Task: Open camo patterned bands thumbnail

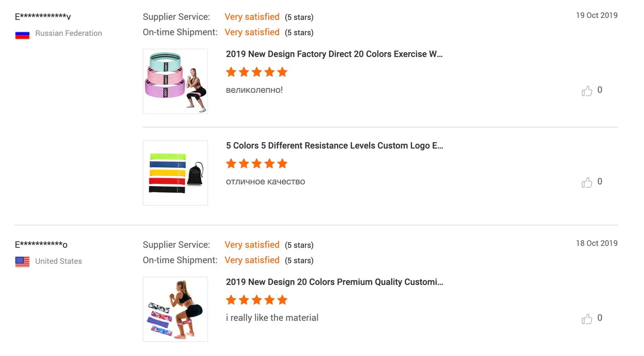Action: [175, 309]
